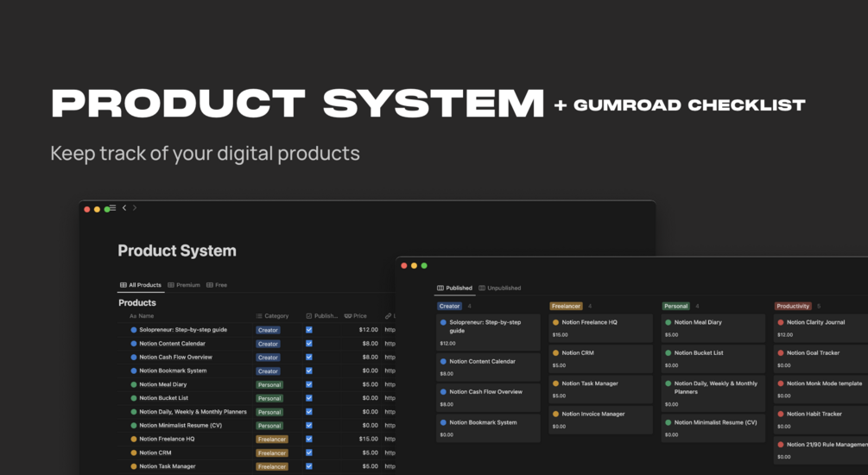Toggle Published checkbox for Notion Cash Flow Overview
The width and height of the screenshot is (868, 475).
[x=309, y=357]
